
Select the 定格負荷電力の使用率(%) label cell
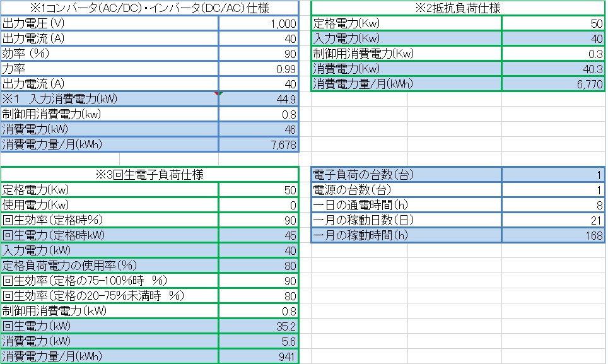point(110,266)
